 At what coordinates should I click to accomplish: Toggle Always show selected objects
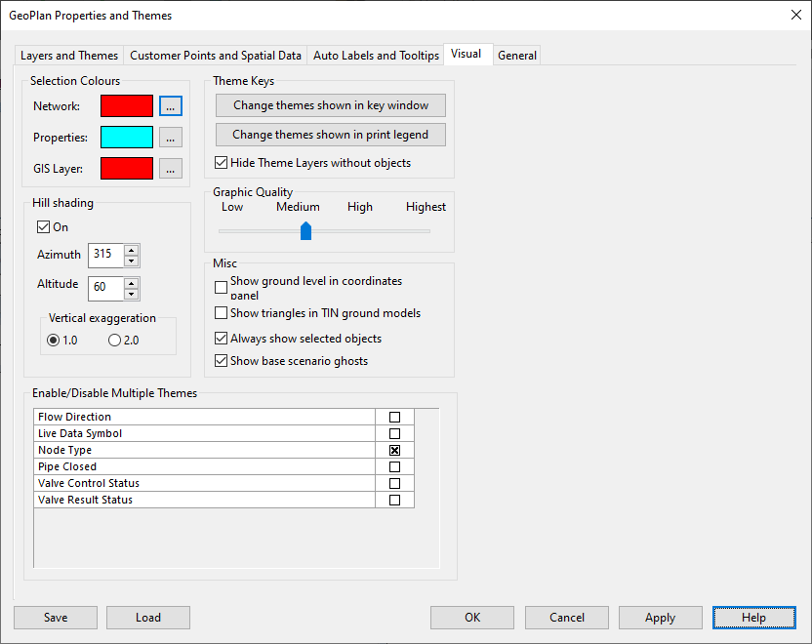[x=222, y=338]
